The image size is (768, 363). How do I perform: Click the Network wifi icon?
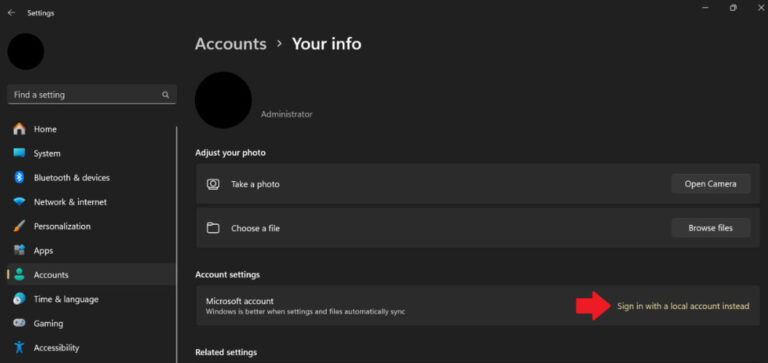click(x=19, y=202)
